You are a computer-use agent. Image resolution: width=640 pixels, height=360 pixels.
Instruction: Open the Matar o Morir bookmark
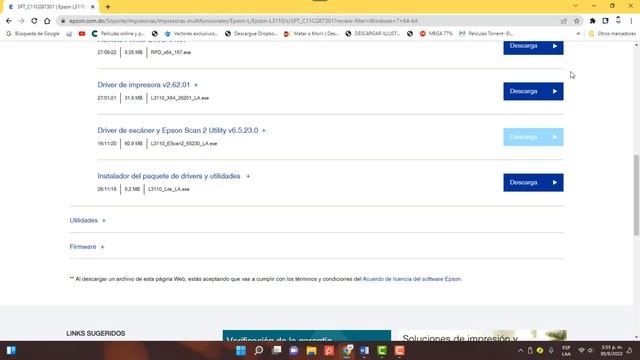[311, 33]
